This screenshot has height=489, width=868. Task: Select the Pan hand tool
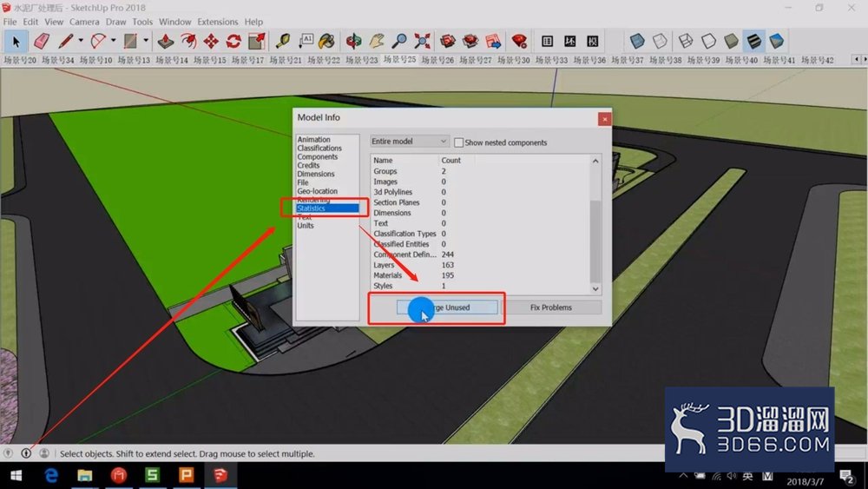point(377,41)
